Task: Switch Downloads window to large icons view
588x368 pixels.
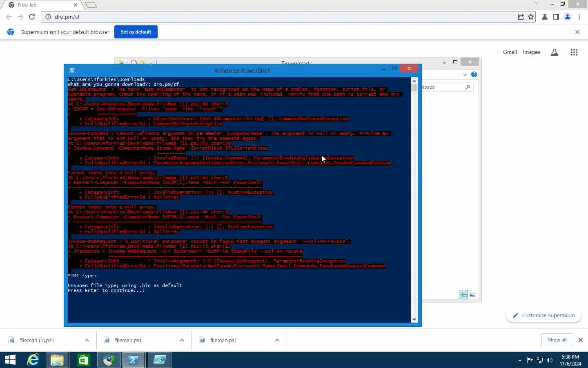Action: click(x=472, y=294)
